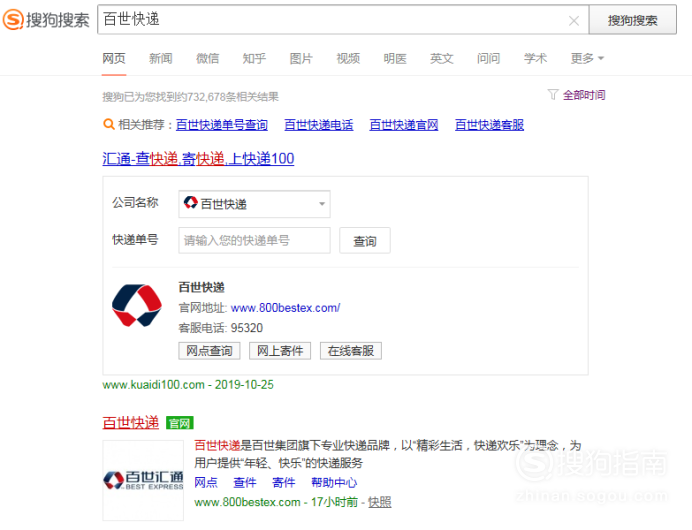Screen dimensions: 692x530
Task: Open the 快照 cached page link
Action: [380, 502]
